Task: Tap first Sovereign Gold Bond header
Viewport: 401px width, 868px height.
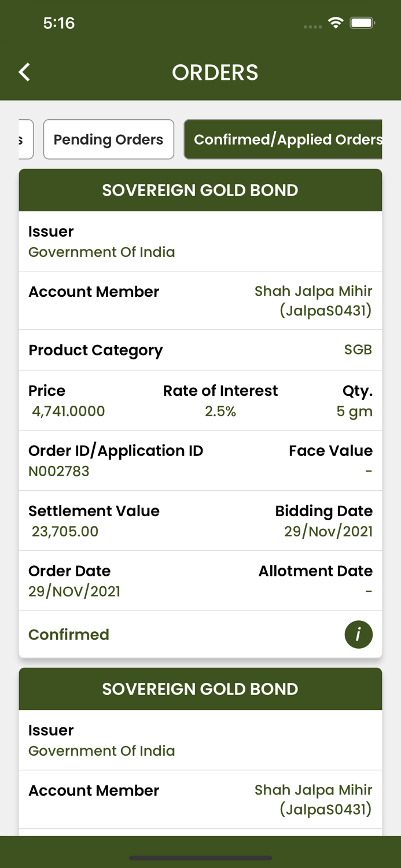Action: pos(200,190)
